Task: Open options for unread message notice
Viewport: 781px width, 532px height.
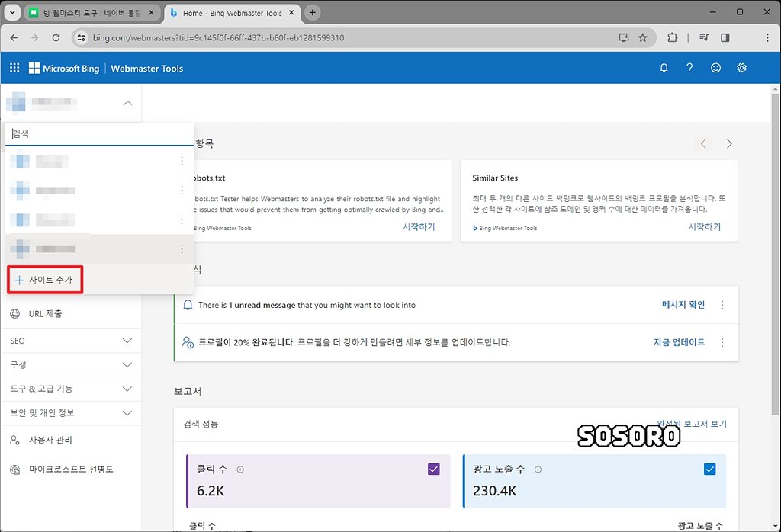Action: point(722,305)
